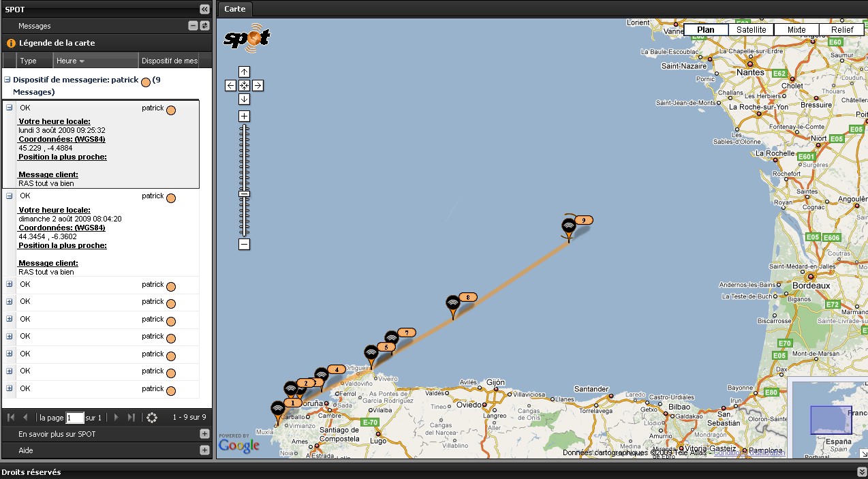Select map marker number 2
The height and width of the screenshot is (479, 868).
tap(291, 388)
